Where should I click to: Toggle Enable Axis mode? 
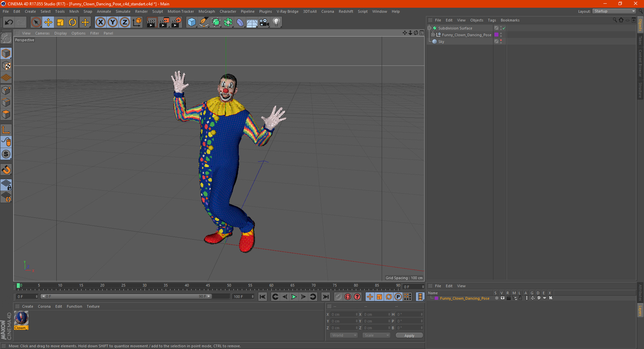(6, 130)
